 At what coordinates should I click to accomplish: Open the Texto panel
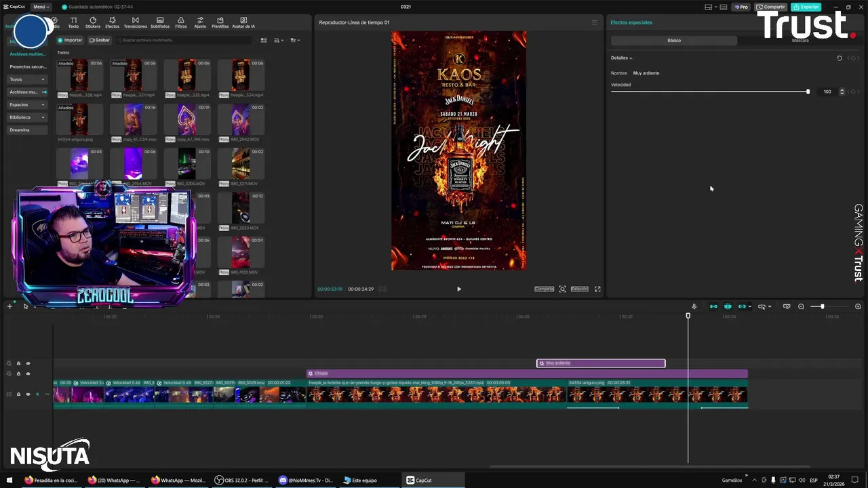[x=73, y=22]
